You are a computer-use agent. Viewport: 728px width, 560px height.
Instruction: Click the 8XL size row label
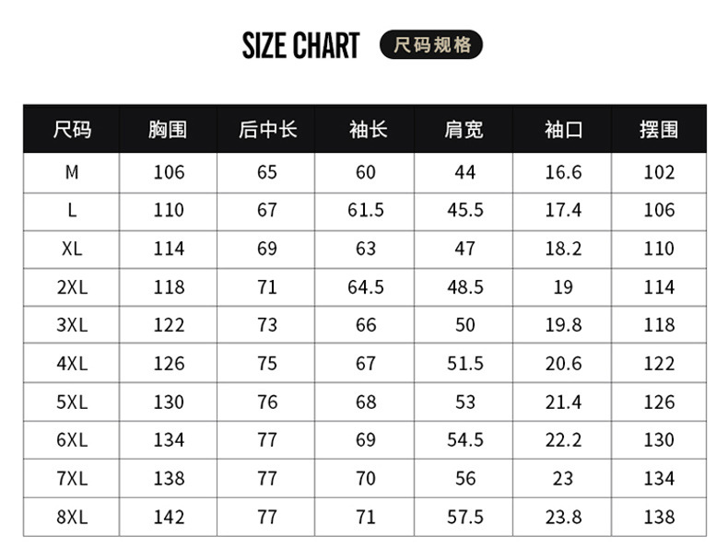coord(72,518)
